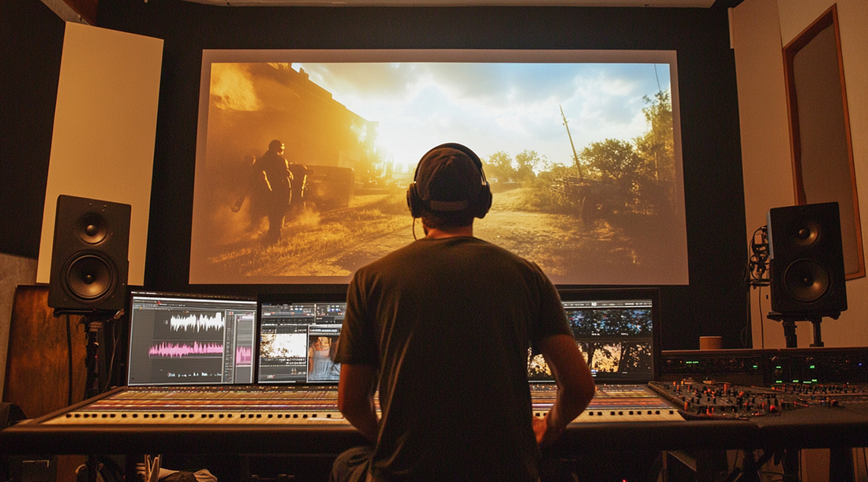Click the white waveform in the audio editor

(x=197, y=322)
